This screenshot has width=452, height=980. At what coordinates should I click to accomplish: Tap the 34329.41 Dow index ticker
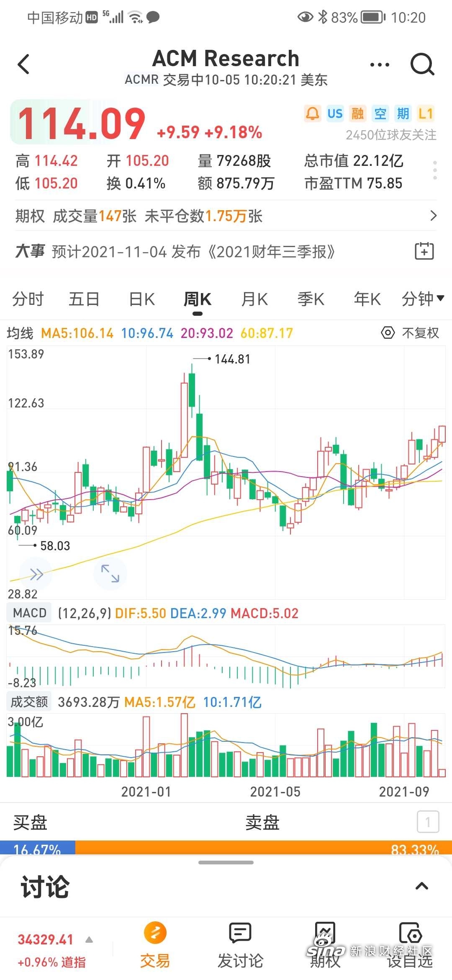46,939
